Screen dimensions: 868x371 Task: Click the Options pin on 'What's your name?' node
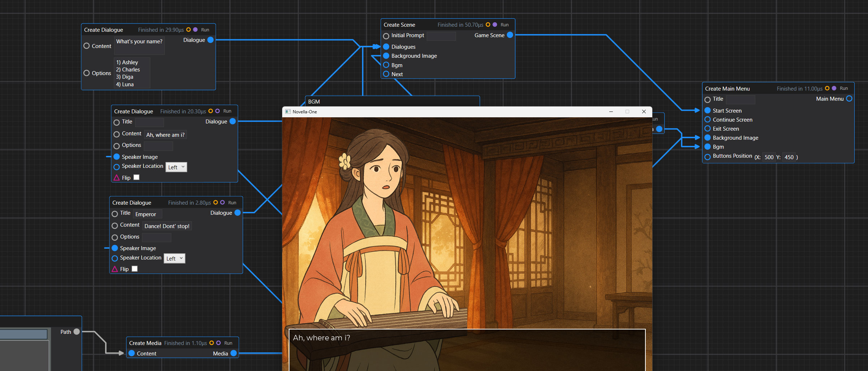(x=86, y=73)
